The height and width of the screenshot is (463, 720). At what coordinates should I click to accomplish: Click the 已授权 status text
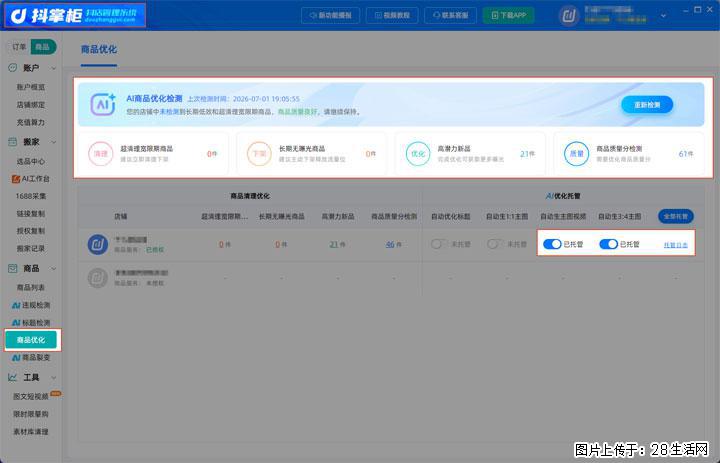tap(155, 250)
